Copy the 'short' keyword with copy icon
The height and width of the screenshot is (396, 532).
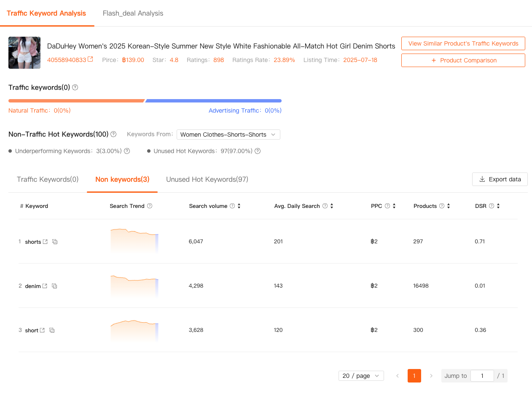[52, 330]
